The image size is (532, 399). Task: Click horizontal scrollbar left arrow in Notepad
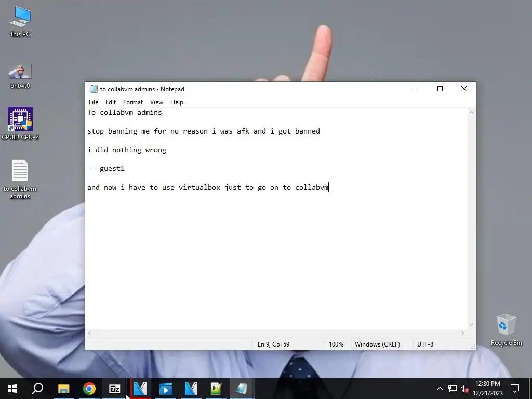[89, 334]
